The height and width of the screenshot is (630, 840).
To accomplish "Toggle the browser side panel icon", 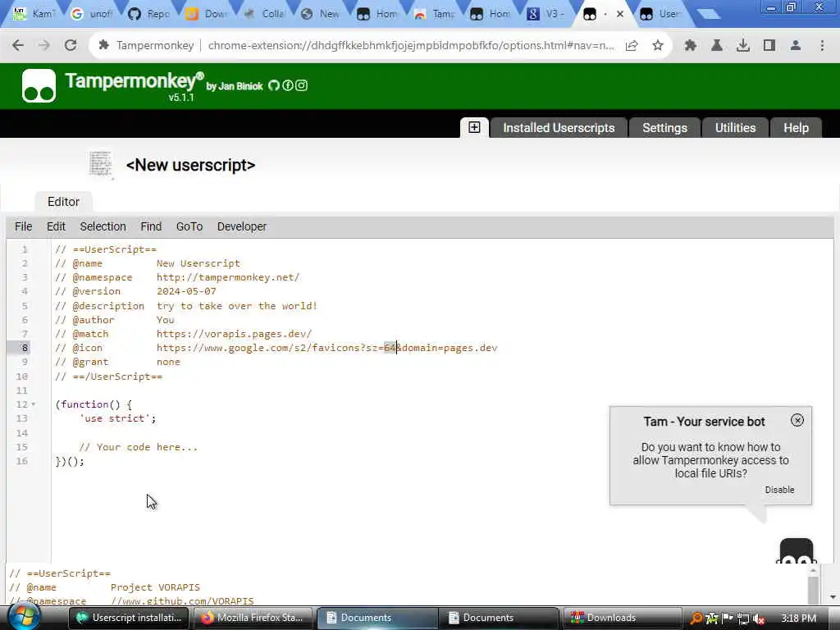I will click(769, 46).
